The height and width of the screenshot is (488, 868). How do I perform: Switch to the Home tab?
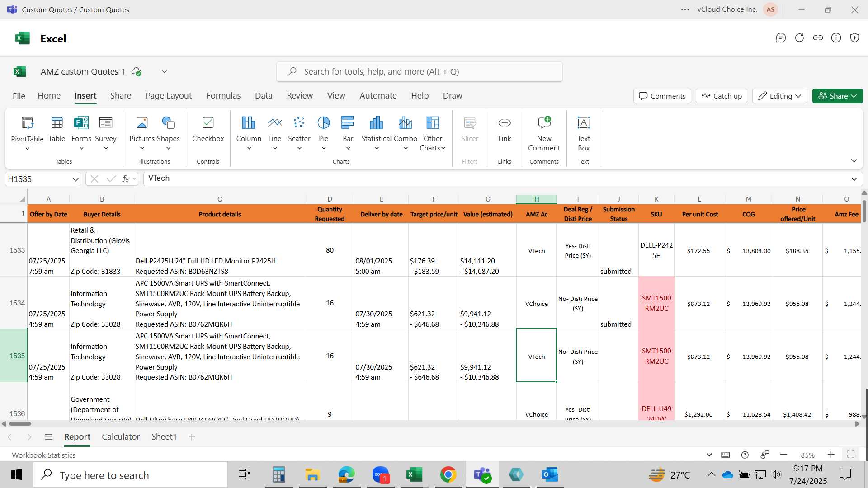coord(49,96)
